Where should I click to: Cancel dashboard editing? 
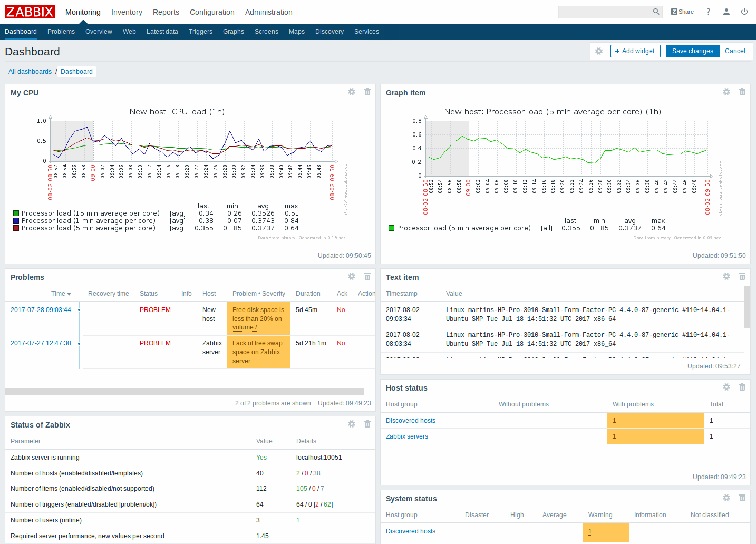[735, 51]
